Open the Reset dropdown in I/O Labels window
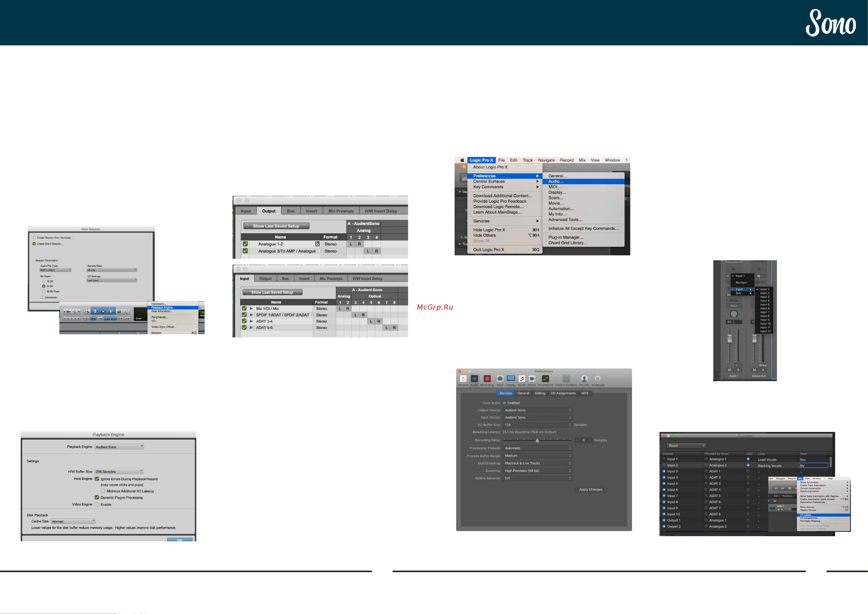The image size is (868, 614). 686,446
